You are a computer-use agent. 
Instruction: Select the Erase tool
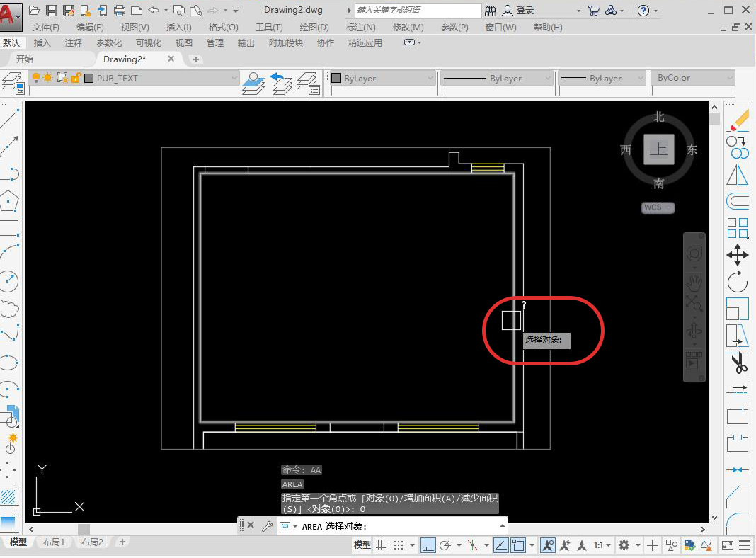point(738,120)
